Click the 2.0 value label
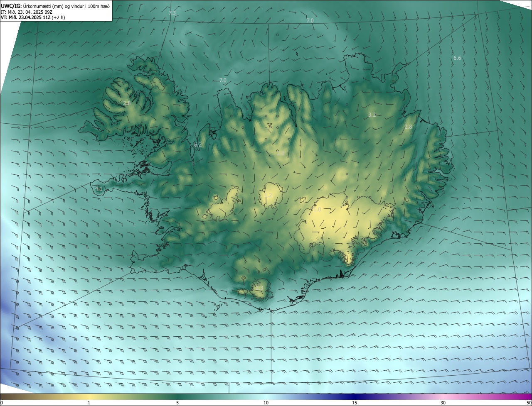The height and width of the screenshot is (406, 532). click(x=281, y=154)
